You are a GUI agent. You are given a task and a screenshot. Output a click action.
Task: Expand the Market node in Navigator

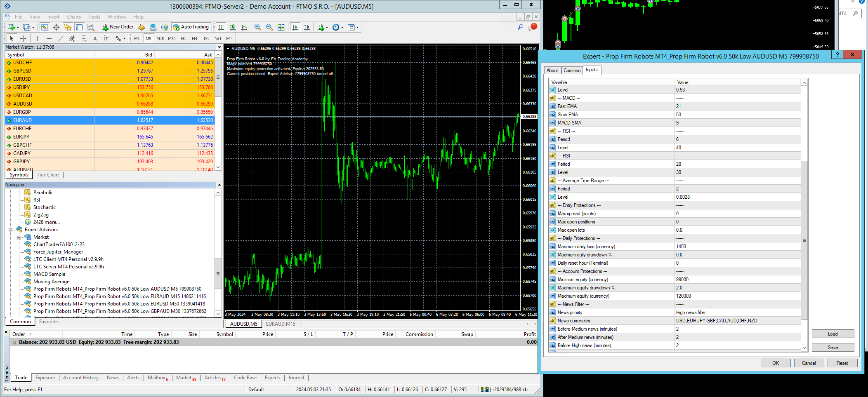pyautogui.click(x=19, y=237)
